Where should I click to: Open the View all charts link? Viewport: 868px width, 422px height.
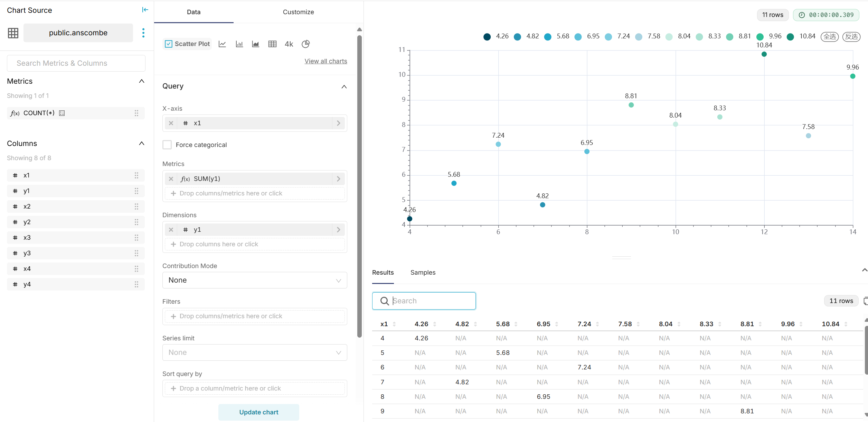pyautogui.click(x=325, y=61)
